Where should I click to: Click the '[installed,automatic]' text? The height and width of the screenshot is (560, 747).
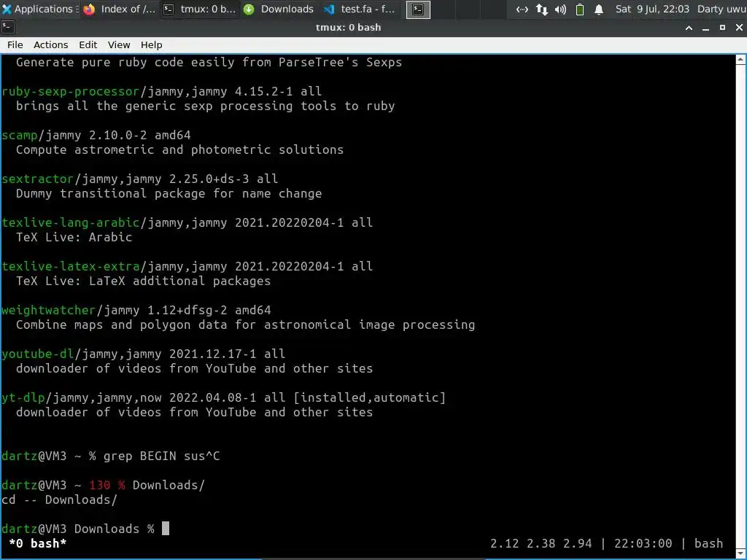click(x=369, y=397)
